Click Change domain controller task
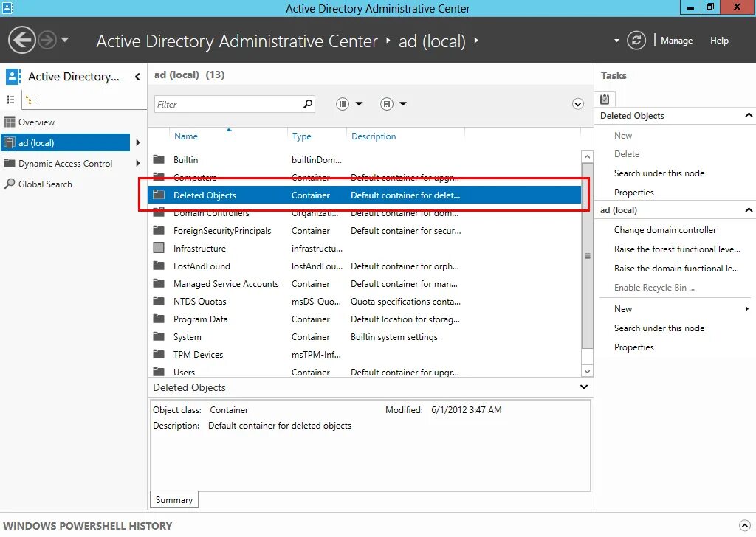Screen dimensions: 756x537 (665, 230)
